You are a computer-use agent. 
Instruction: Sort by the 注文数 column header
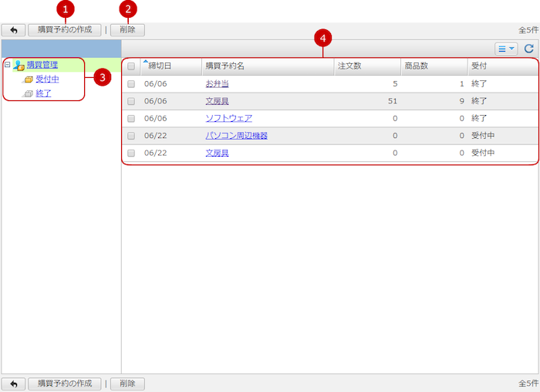(349, 66)
